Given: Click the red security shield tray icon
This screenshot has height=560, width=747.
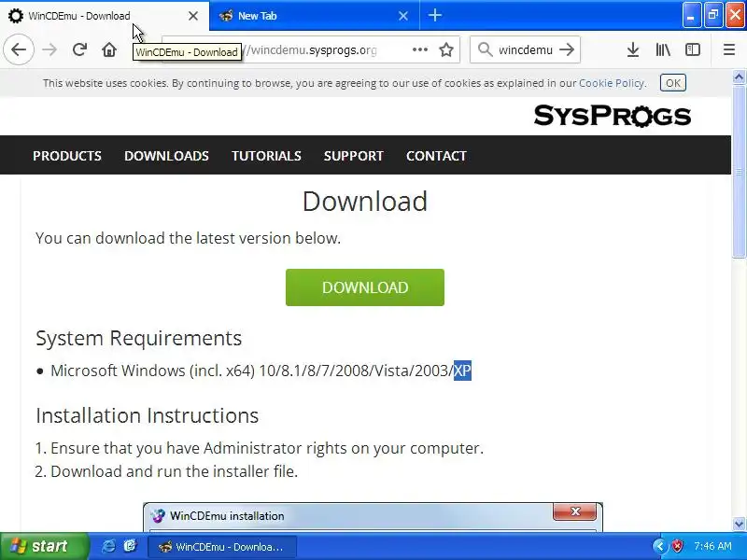Looking at the screenshot, I should pos(677,546).
